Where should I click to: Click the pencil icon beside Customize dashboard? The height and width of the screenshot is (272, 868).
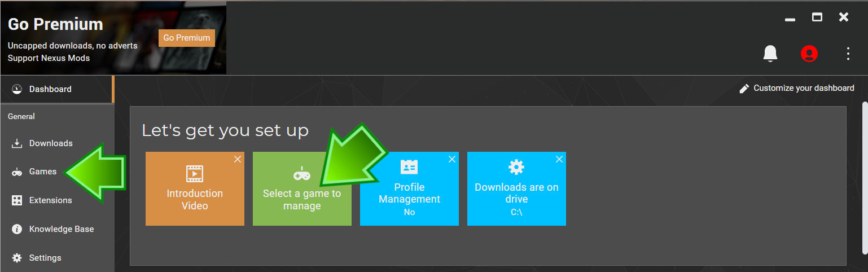coord(744,89)
